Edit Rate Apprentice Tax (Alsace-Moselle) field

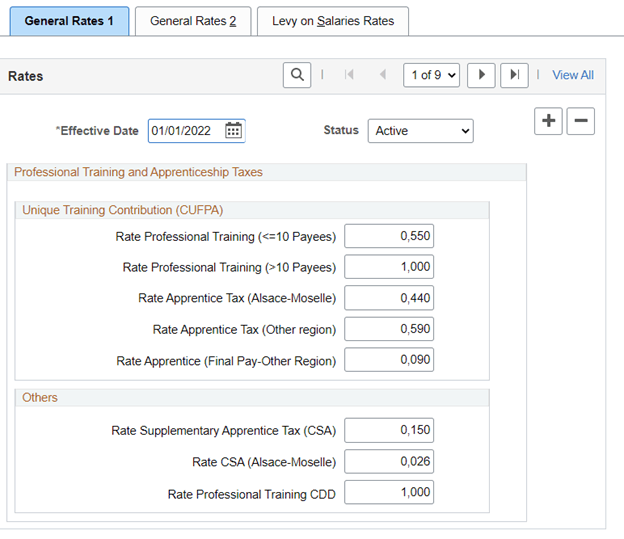[389, 298]
